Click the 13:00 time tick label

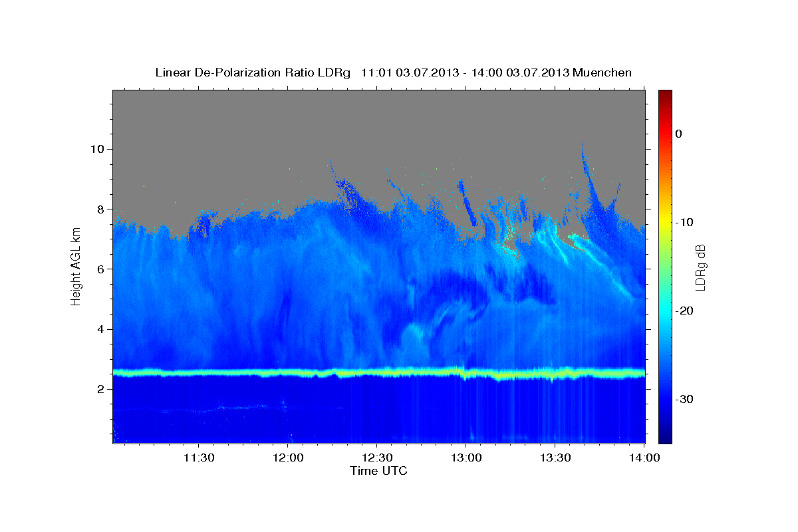point(466,458)
